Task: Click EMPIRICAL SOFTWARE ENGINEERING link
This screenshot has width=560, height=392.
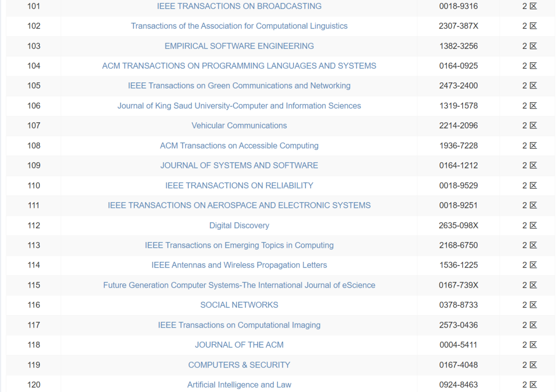Action: point(239,46)
